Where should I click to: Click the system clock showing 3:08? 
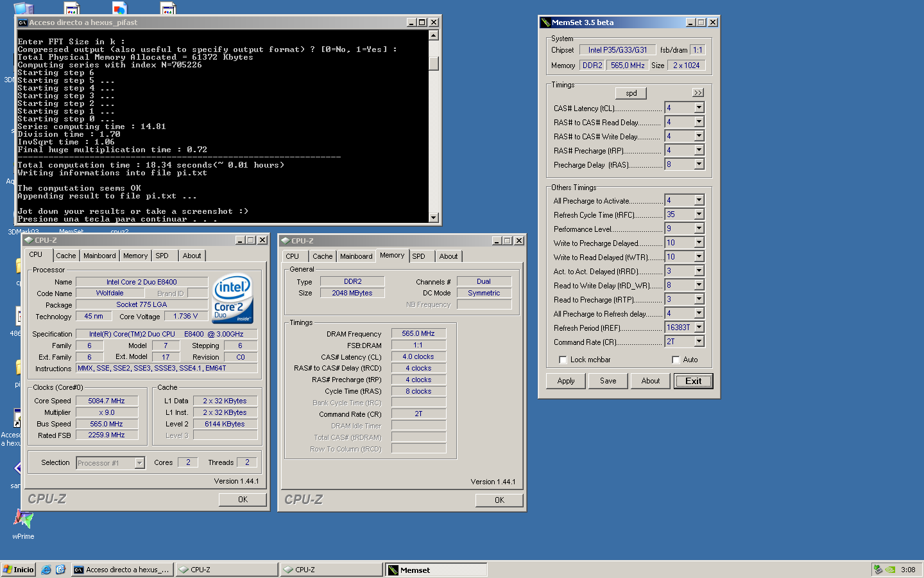tap(908, 570)
